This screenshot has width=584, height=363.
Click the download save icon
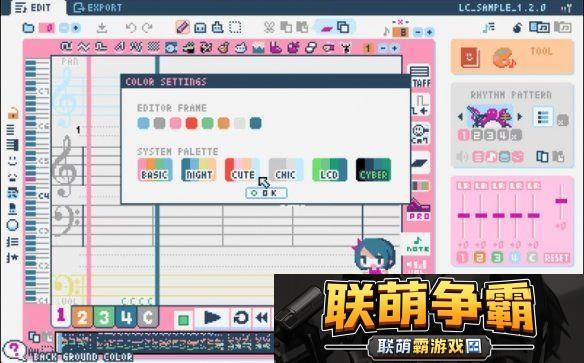(x=102, y=28)
